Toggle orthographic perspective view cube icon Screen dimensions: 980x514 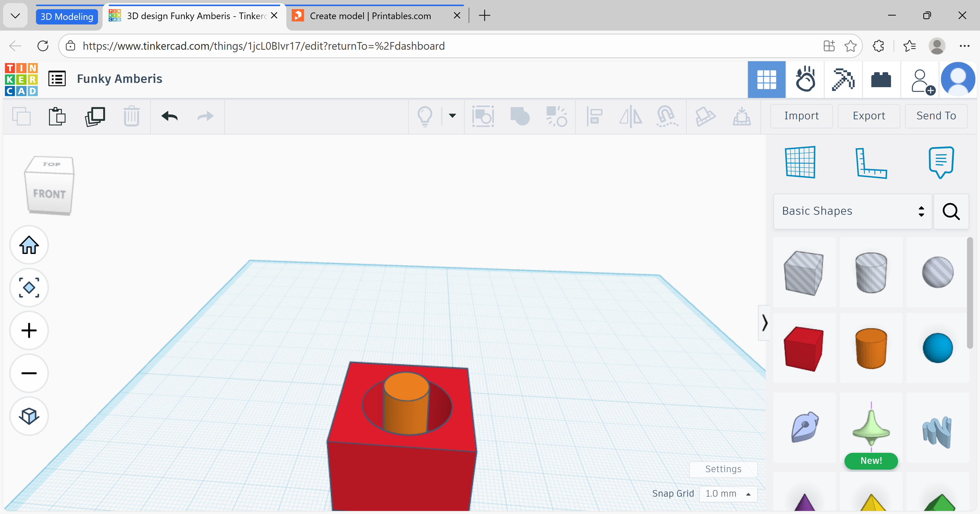pyautogui.click(x=29, y=416)
